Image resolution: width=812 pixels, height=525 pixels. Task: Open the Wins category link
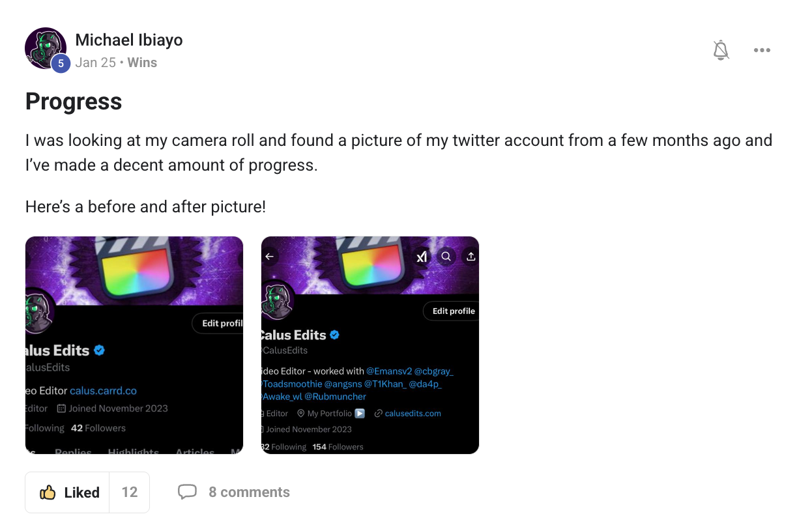tap(142, 63)
